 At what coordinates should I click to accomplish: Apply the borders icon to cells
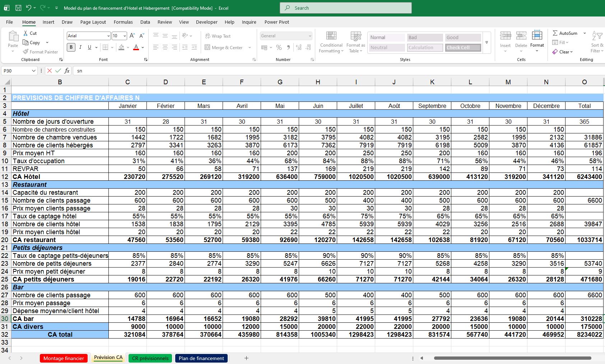pyautogui.click(x=105, y=47)
